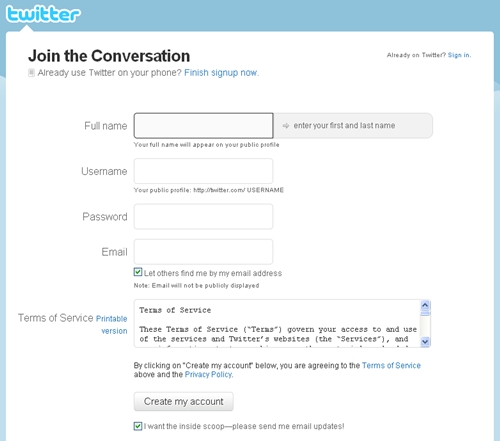Open the Privacy Policy link

click(x=209, y=374)
